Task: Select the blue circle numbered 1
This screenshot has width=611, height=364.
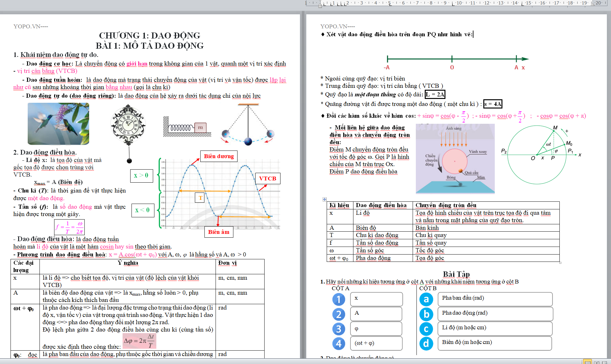Action: pos(339,299)
